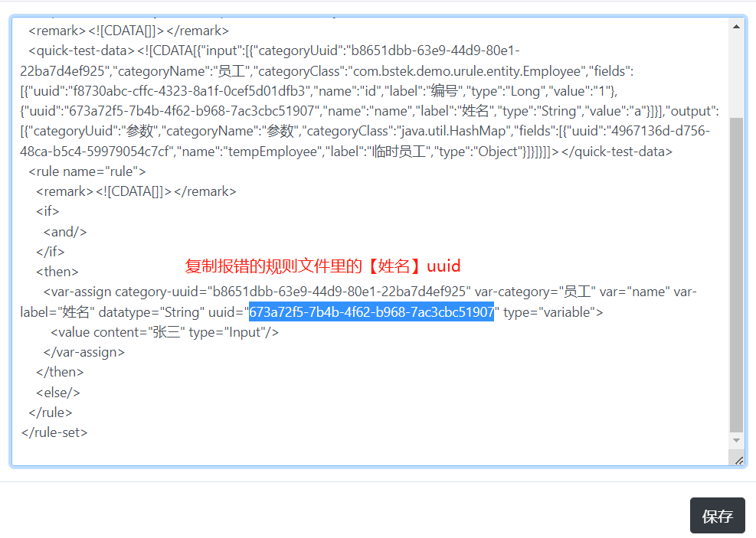This screenshot has width=756, height=538.
Task: Click the textarea resize handle corner
Action: (738, 461)
